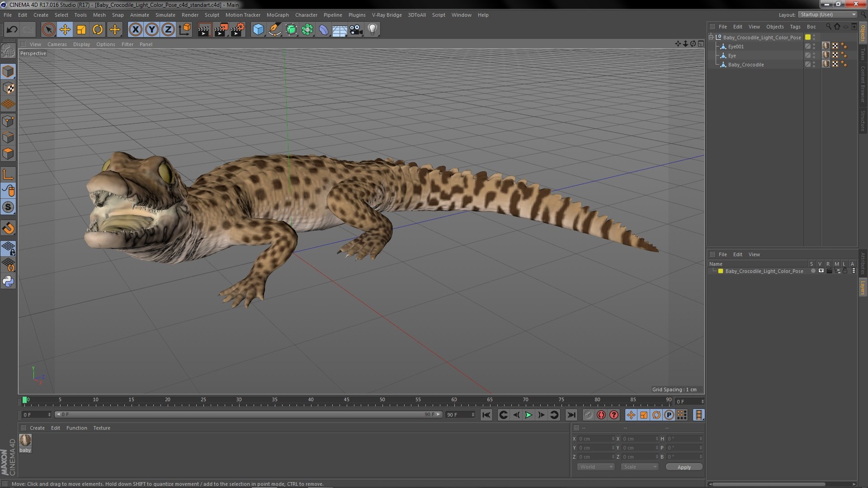Screen dimensions: 868x488
Task: Open World coordinate dropdown
Action: 595,467
